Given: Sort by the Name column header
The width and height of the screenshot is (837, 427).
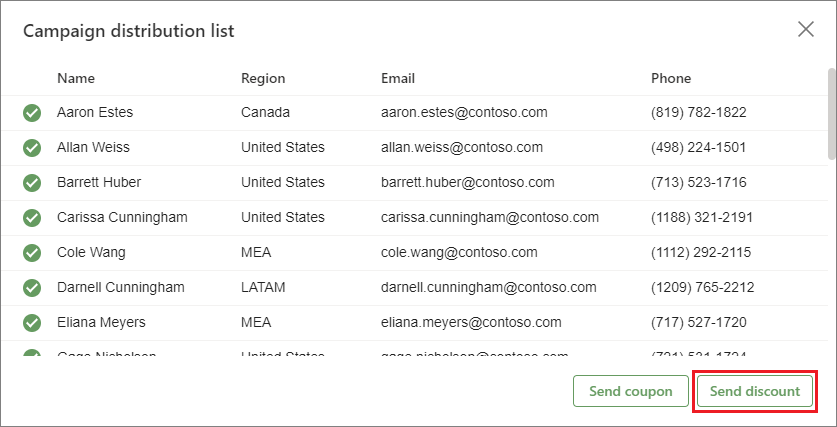Looking at the screenshot, I should (76, 78).
